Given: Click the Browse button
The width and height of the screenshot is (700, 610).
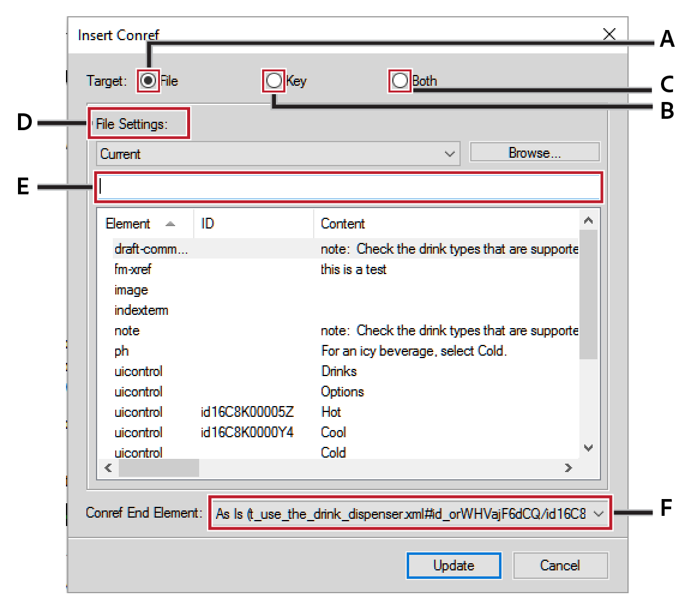Looking at the screenshot, I should 533,152.
